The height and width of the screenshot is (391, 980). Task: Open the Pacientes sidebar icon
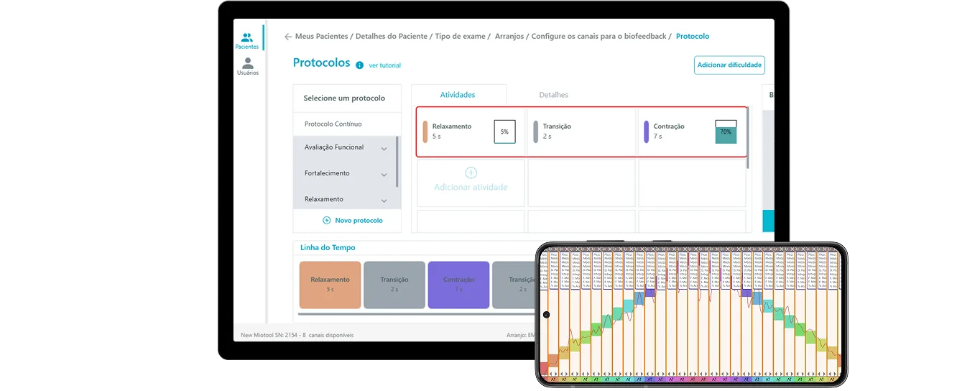click(x=246, y=40)
